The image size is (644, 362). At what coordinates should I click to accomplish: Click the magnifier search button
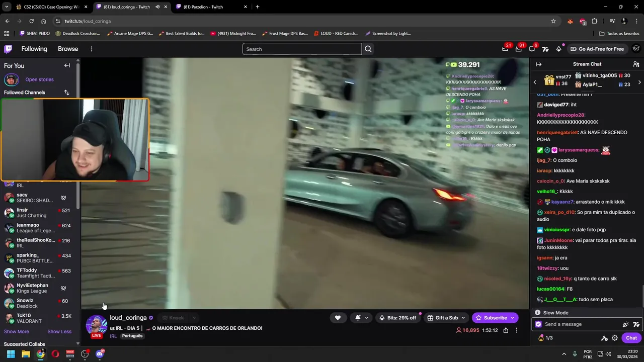coord(368,49)
